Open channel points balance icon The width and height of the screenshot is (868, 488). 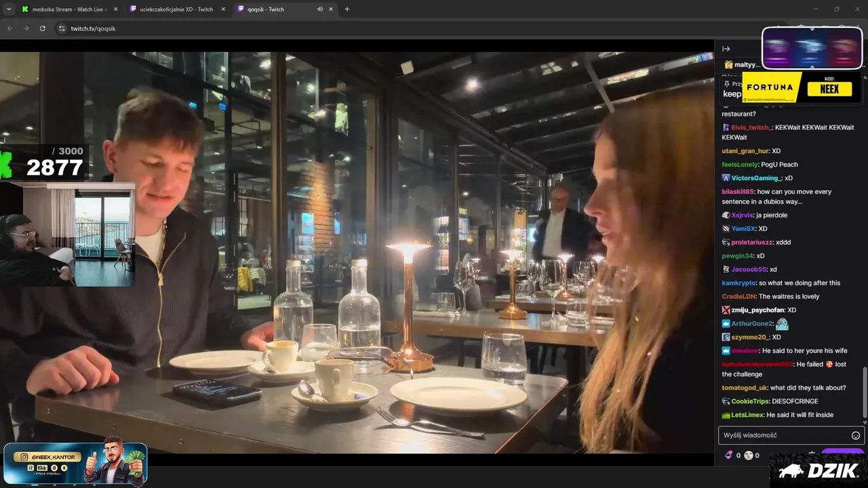coord(749,455)
